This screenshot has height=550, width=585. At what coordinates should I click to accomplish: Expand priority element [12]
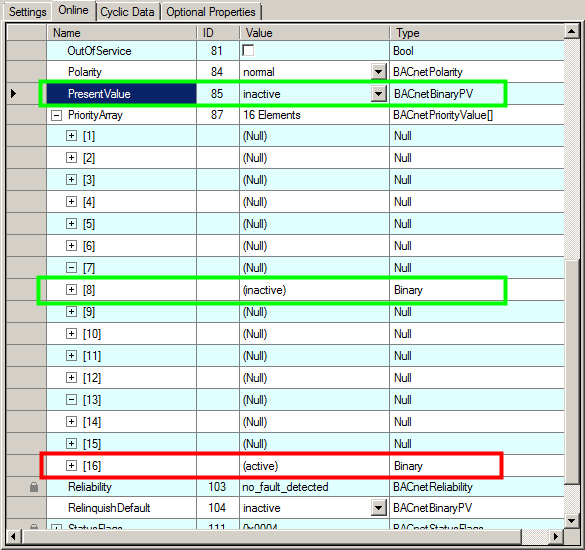coord(71,378)
